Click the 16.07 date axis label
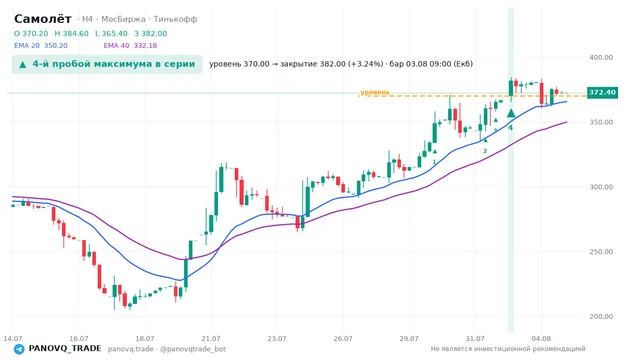 [79, 339]
